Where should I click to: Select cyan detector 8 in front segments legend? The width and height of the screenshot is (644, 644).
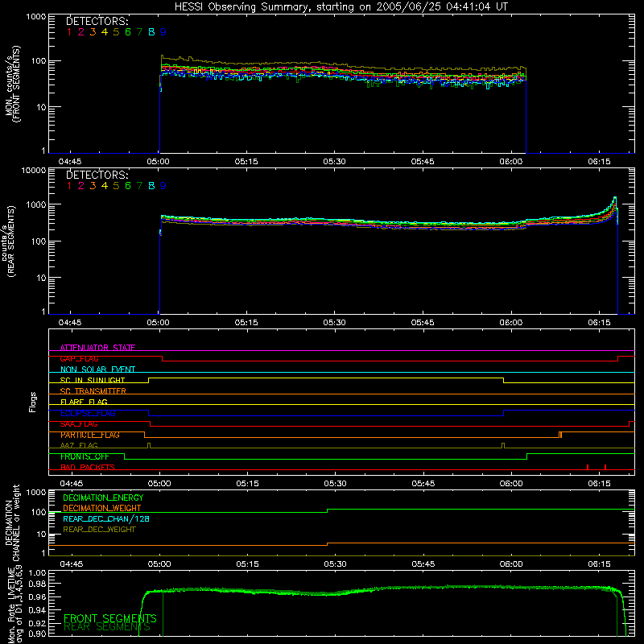pos(151,32)
